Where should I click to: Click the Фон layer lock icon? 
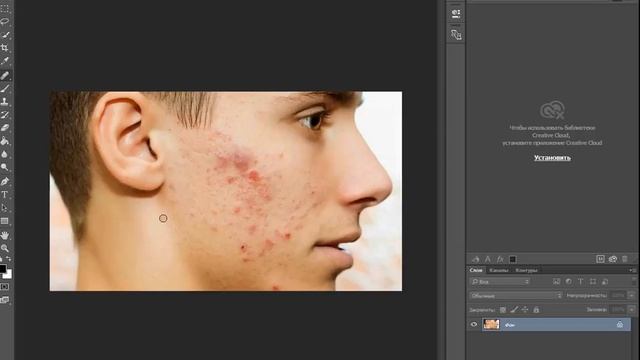point(620,324)
